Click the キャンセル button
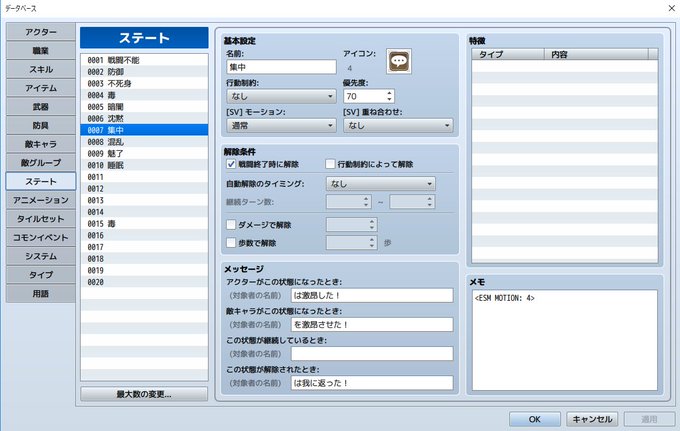This screenshot has width=680, height=431. (x=592, y=419)
